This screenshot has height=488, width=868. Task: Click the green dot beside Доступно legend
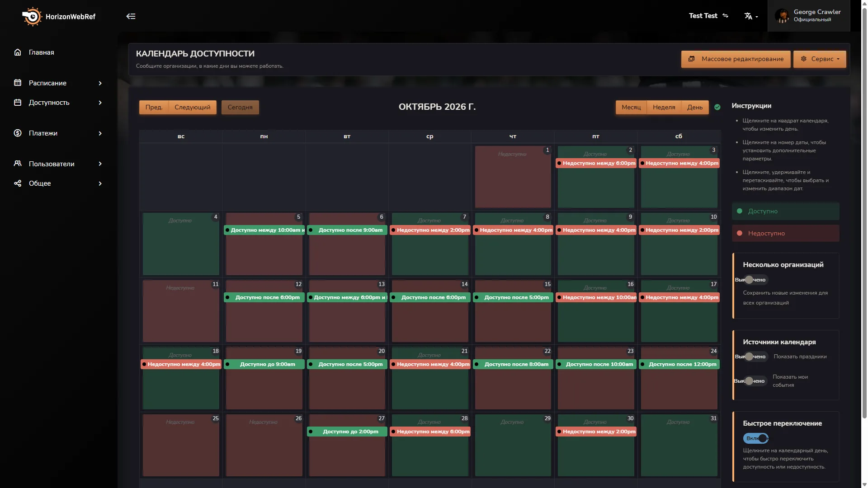tap(740, 211)
